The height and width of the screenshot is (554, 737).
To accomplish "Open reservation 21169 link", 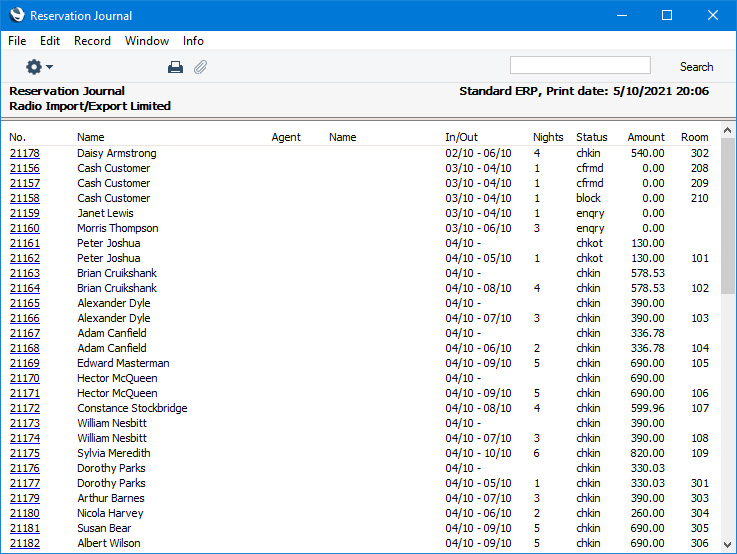I will 25,363.
